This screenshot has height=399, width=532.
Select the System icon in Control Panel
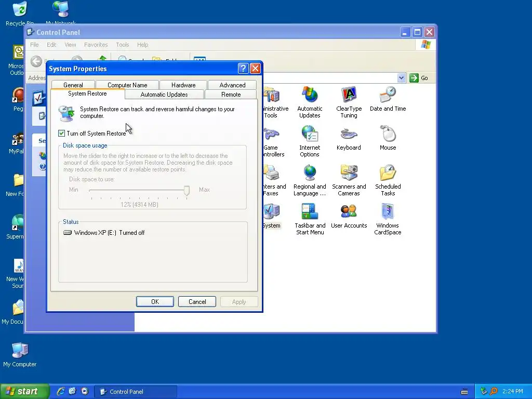(272, 216)
